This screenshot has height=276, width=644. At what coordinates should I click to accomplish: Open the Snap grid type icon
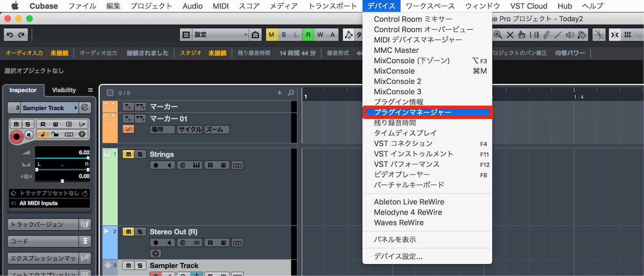(627, 35)
